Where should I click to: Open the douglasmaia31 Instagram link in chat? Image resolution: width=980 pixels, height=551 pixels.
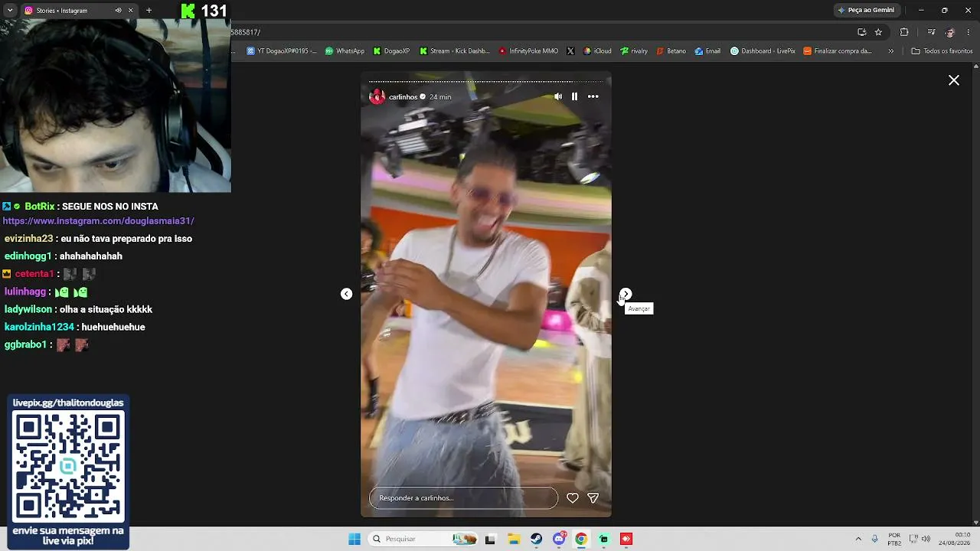pos(99,221)
